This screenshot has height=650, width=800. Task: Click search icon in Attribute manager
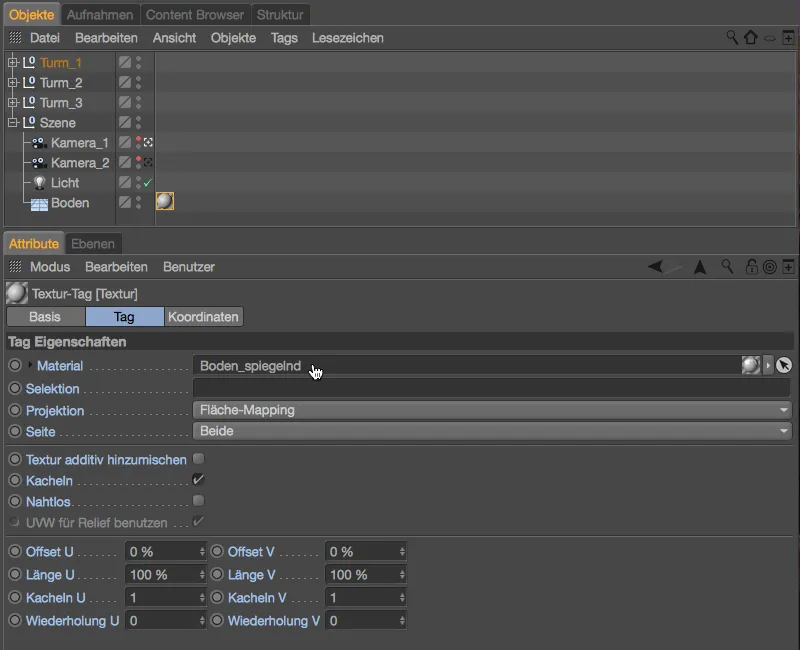(x=727, y=266)
